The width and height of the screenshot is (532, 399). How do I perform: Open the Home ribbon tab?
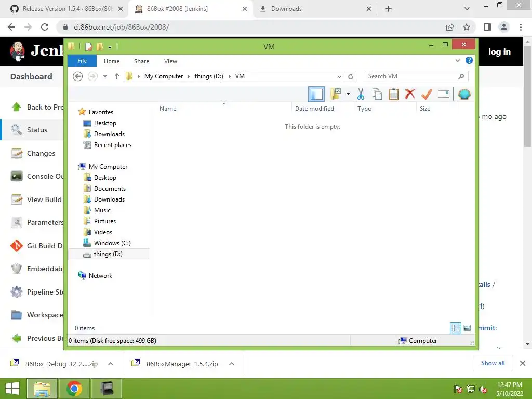click(112, 61)
